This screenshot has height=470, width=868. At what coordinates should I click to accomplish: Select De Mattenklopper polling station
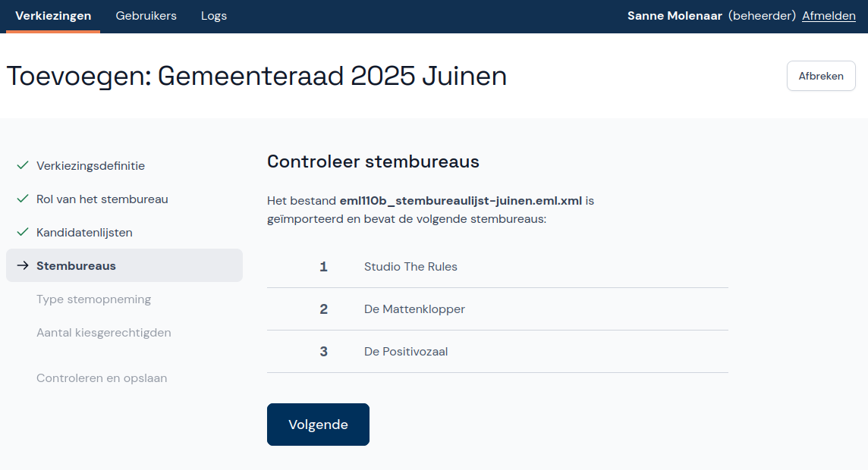414,309
